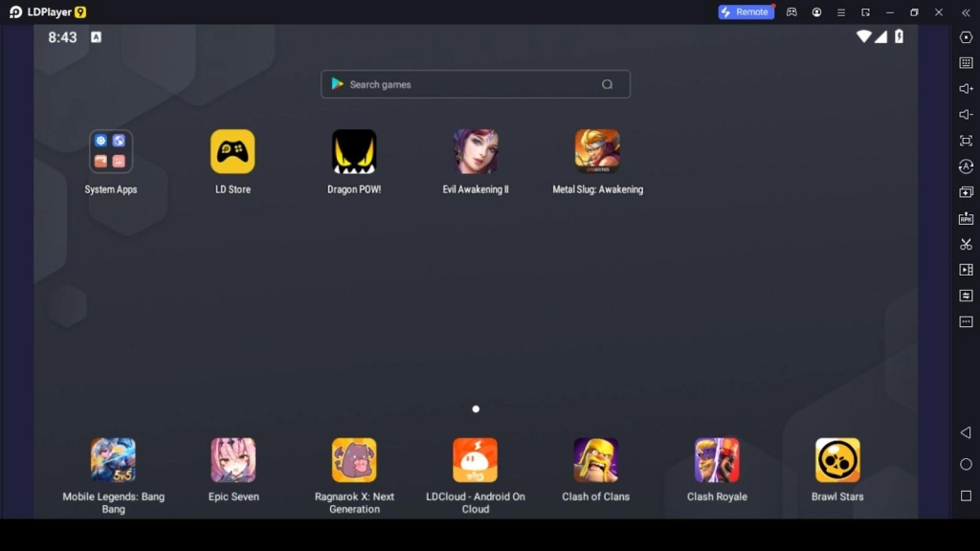Open Metal Slug: Awakening

(597, 151)
